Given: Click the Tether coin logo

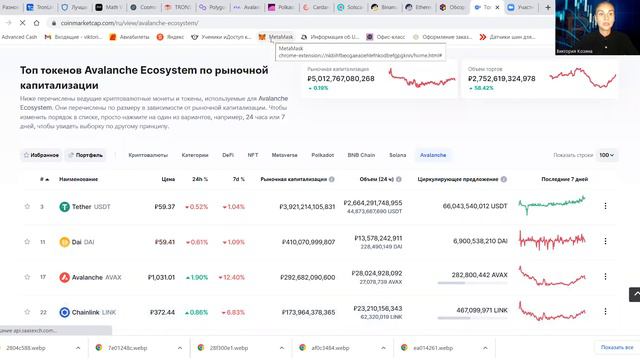Looking at the screenshot, I should 64,207.
